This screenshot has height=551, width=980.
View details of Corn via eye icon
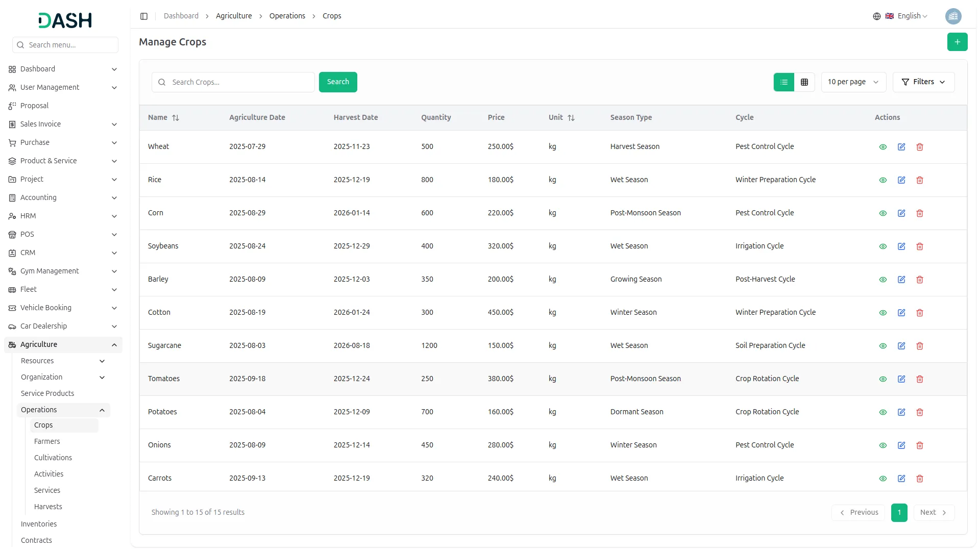[x=883, y=213]
